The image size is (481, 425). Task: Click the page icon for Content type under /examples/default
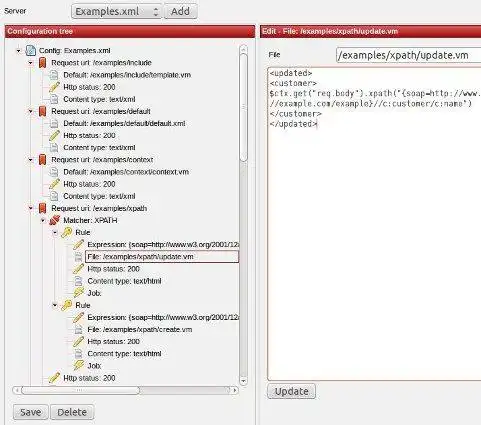coord(54,148)
